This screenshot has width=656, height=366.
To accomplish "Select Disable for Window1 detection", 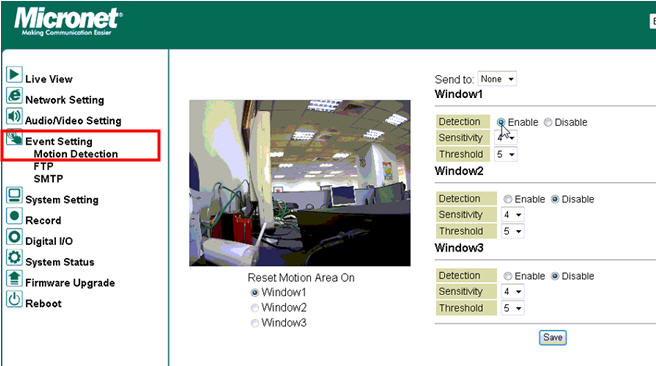I will tap(548, 122).
